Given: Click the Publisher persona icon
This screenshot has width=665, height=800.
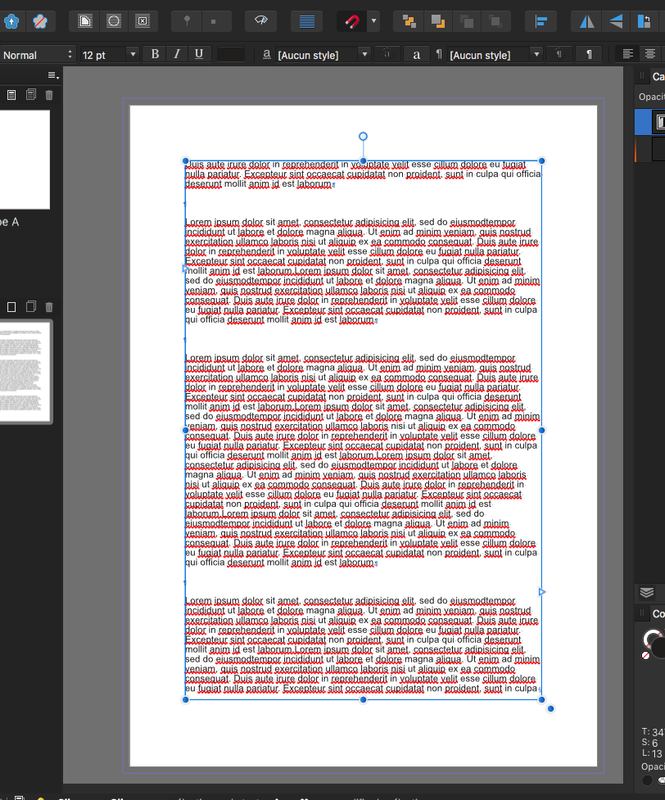Looking at the screenshot, I should click(11, 21).
